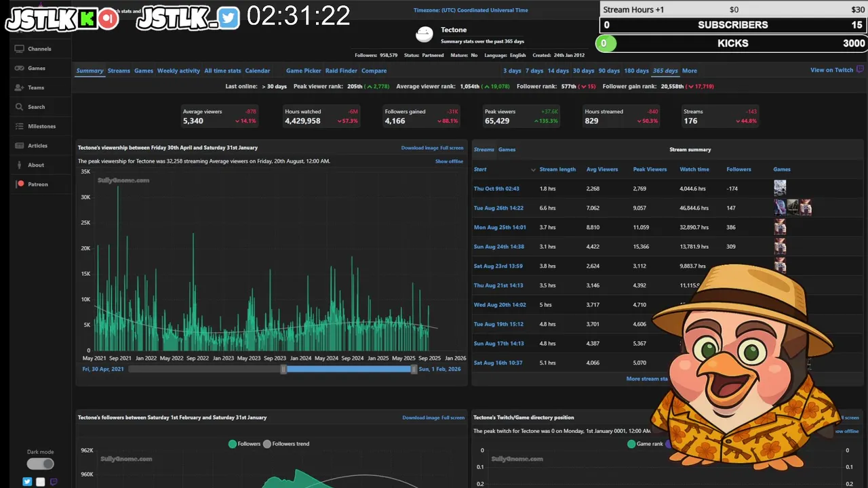Open the Compare tab
Image resolution: width=868 pixels, height=488 pixels.
tap(374, 70)
